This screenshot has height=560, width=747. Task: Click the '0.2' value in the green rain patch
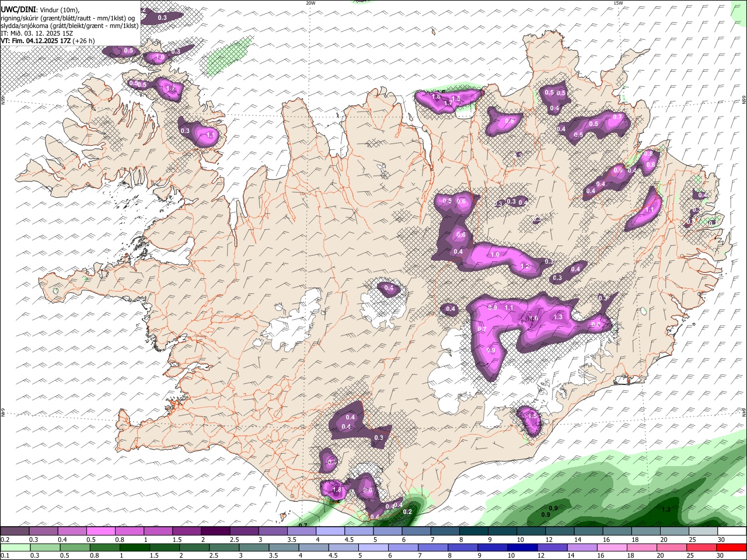tap(408, 512)
